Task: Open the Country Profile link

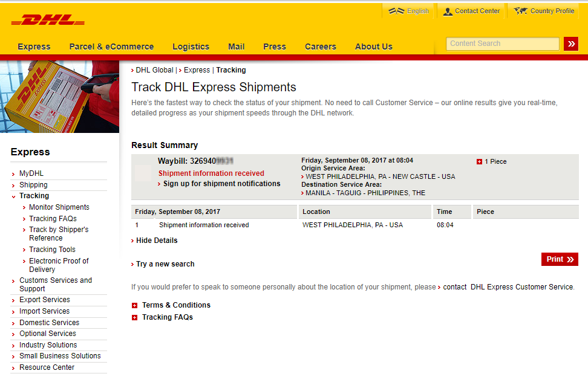Action: coord(552,11)
